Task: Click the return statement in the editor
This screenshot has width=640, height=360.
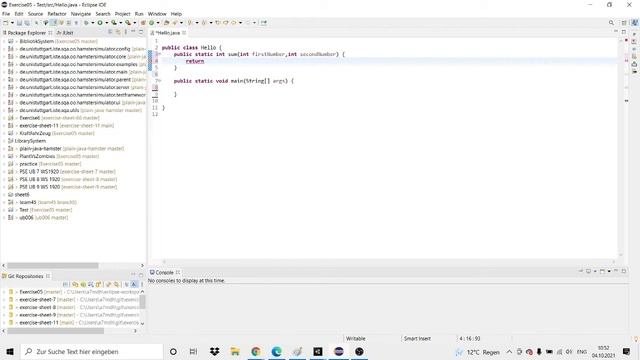Action: pos(195,61)
